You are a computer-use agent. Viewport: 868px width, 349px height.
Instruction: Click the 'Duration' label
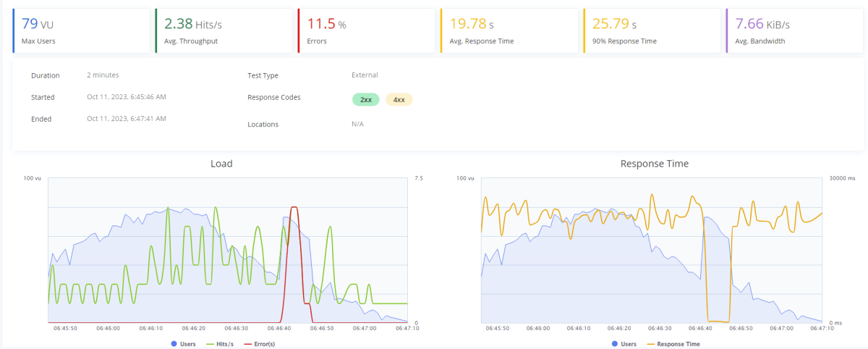coord(46,75)
